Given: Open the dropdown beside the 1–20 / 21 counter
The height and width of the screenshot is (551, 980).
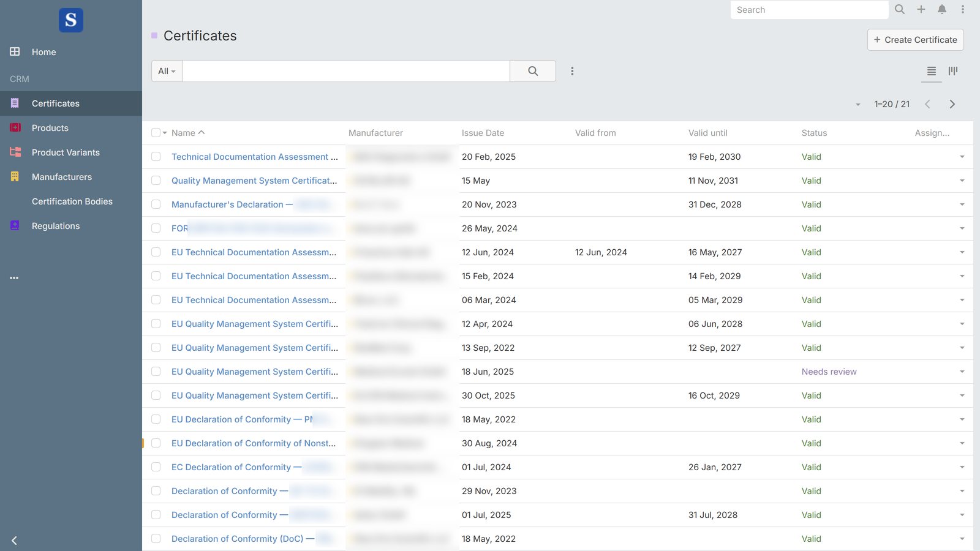Looking at the screenshot, I should click(x=858, y=105).
